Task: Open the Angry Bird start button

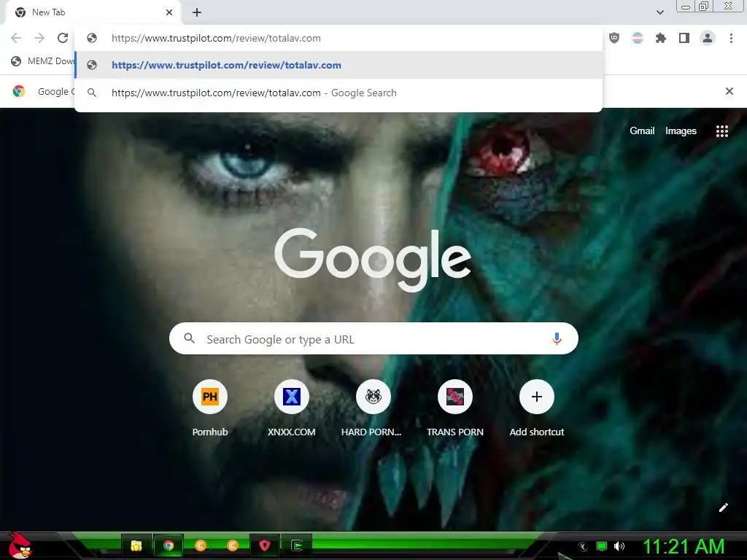Action: click(x=20, y=545)
